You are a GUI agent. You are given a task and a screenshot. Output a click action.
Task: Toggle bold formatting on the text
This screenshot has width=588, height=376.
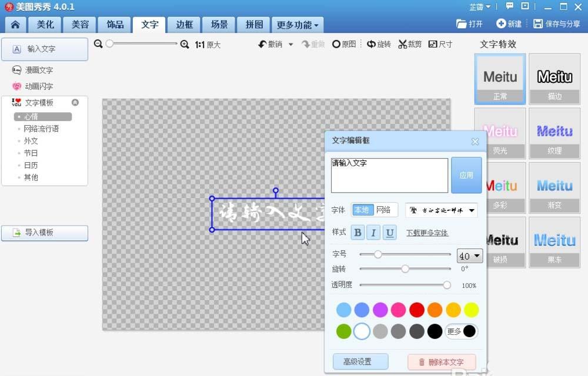358,232
